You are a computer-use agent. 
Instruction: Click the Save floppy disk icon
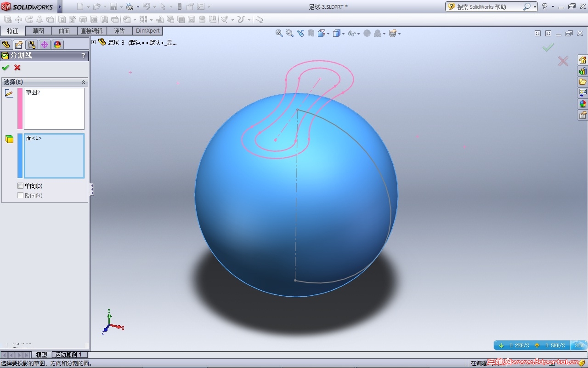pyautogui.click(x=113, y=6)
